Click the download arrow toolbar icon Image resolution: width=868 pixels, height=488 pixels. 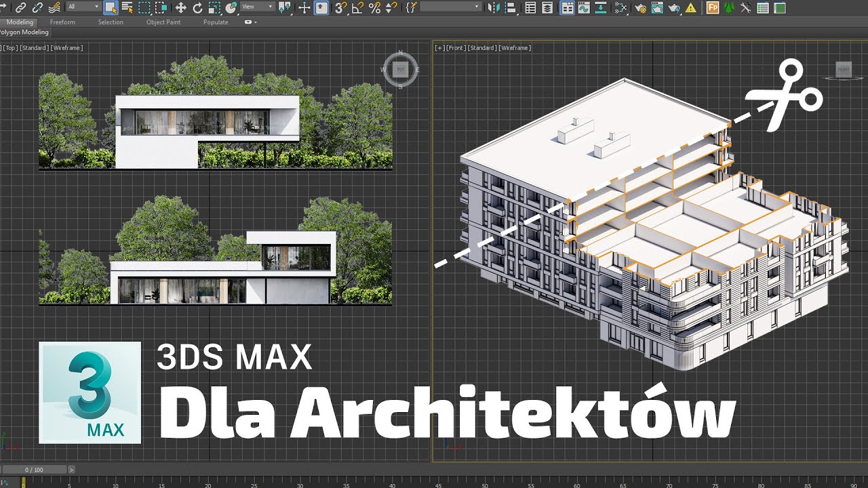click(x=601, y=7)
